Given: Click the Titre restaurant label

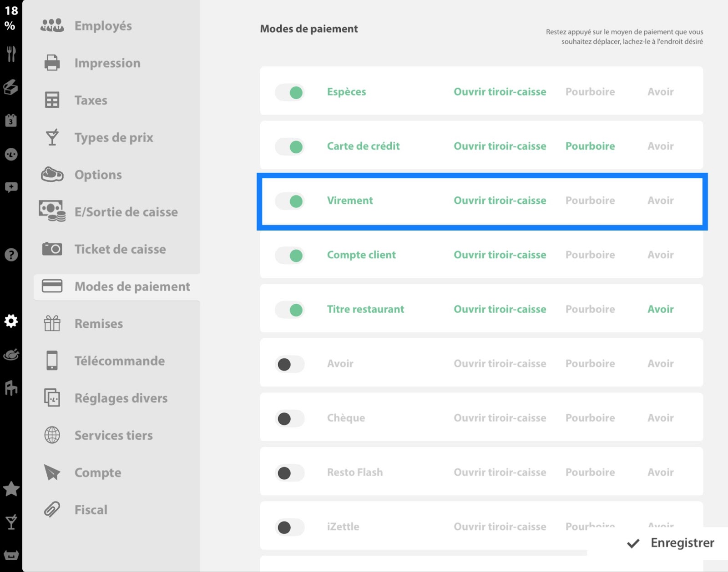Looking at the screenshot, I should tap(365, 309).
